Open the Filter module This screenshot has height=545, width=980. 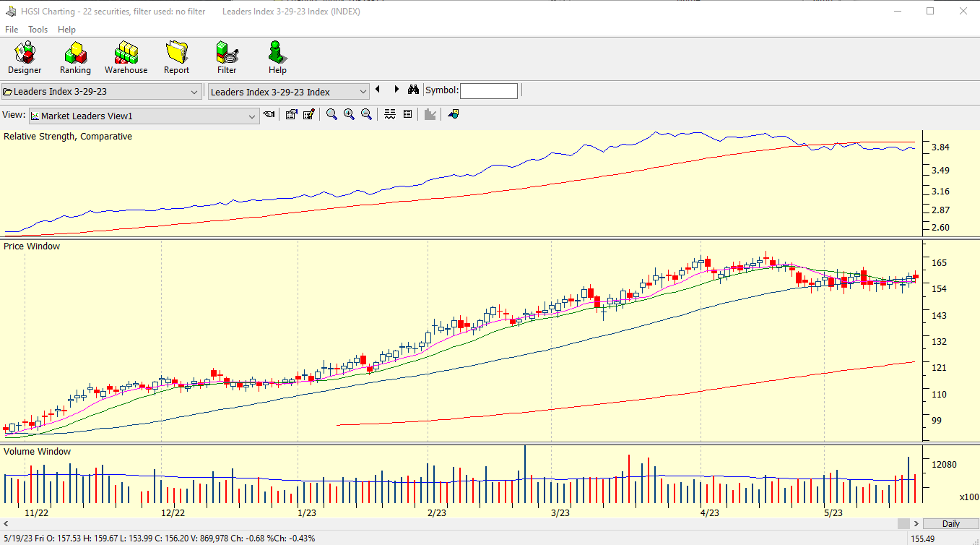coord(227,58)
